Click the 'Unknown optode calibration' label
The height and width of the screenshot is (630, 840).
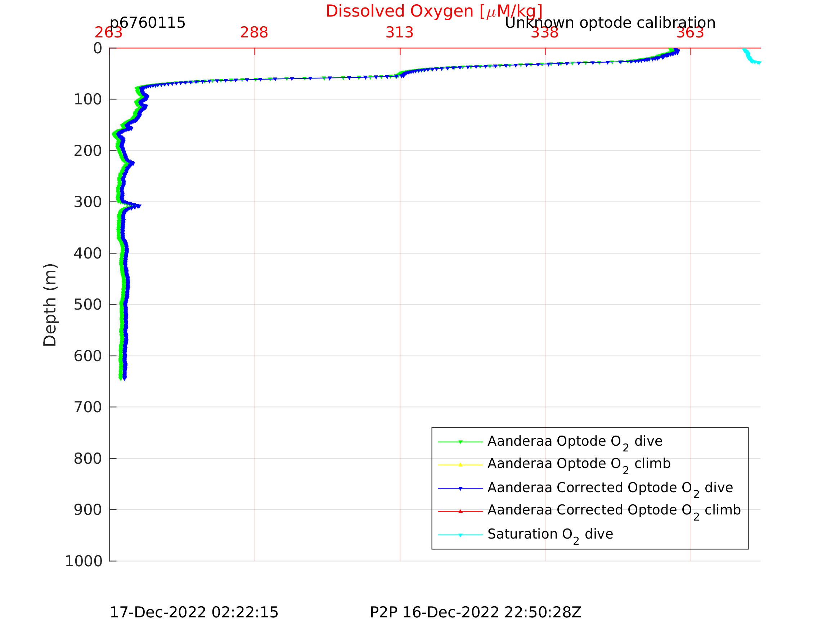pos(610,23)
